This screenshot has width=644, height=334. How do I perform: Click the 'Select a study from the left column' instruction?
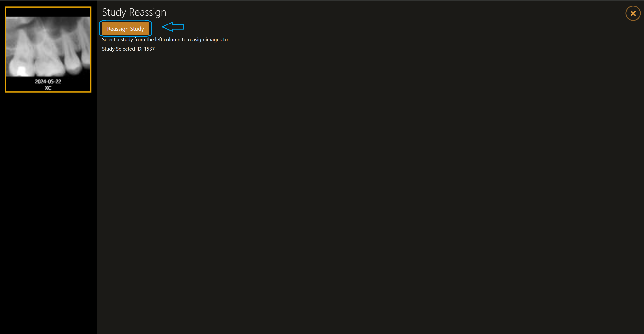(165, 40)
